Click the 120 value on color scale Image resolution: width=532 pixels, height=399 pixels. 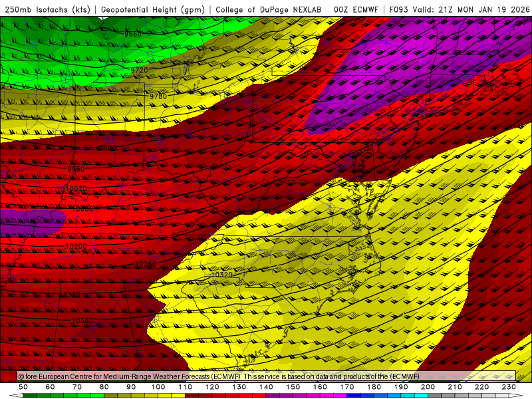[212, 387]
